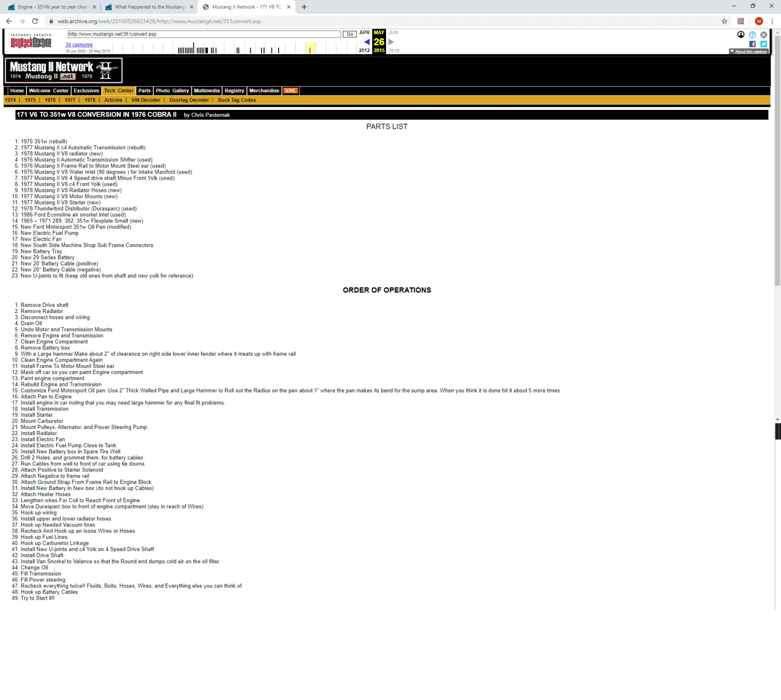Share capture on Facebook
Image resolution: width=781 pixels, height=700 pixels.
[752, 44]
